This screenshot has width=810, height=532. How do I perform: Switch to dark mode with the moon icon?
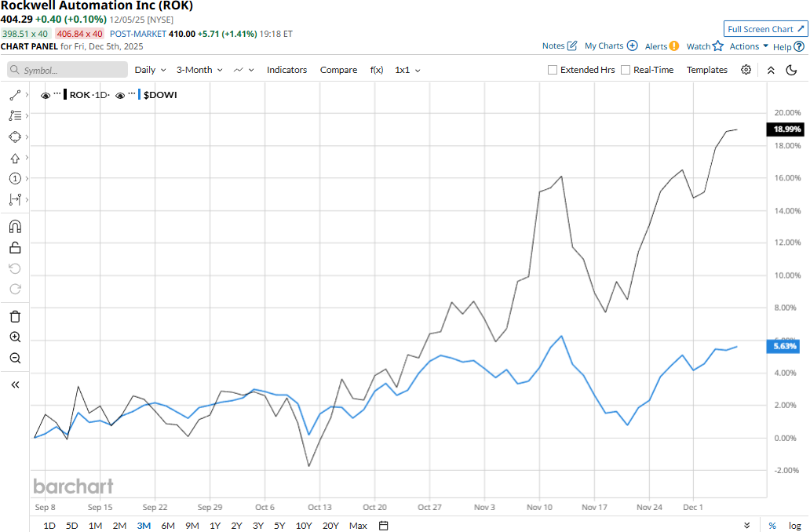791,70
